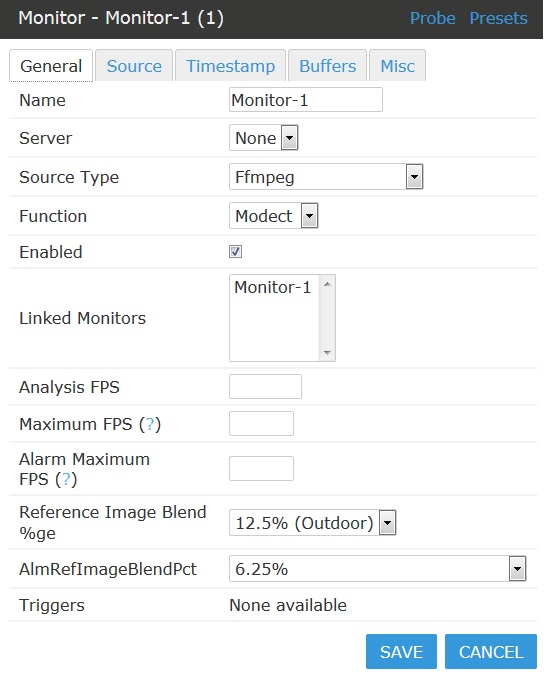The width and height of the screenshot is (544, 677).
Task: Click the Maximum FPS help question mark
Action: point(150,424)
